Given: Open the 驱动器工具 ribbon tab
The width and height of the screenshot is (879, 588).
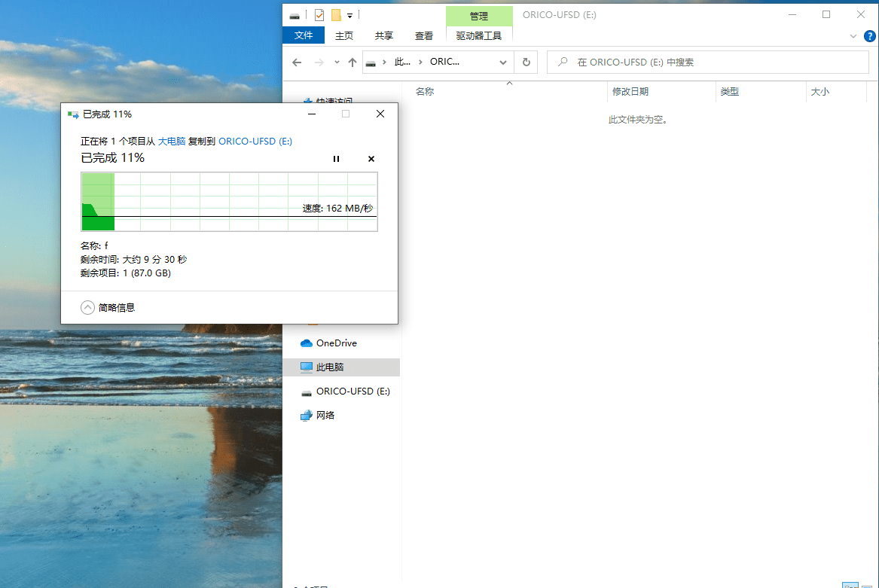Looking at the screenshot, I should click(479, 35).
